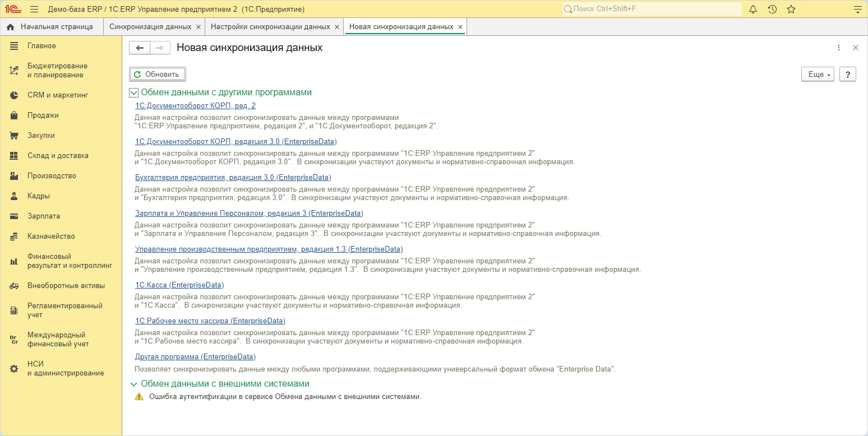Viewport: 868px width, 436px height.
Task: Click the authentication error warning icon
Action: click(x=139, y=397)
